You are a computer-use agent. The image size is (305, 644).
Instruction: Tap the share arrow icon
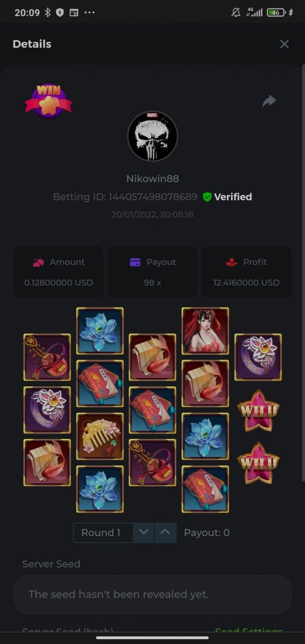tap(269, 101)
